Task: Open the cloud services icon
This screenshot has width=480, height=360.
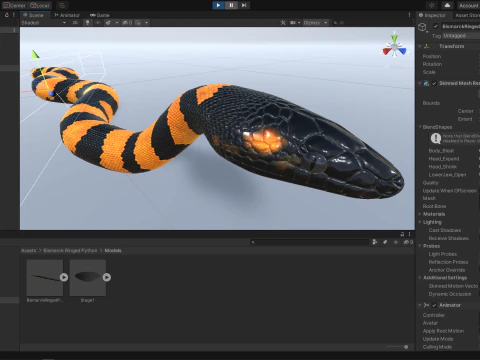Action: click(447, 5)
